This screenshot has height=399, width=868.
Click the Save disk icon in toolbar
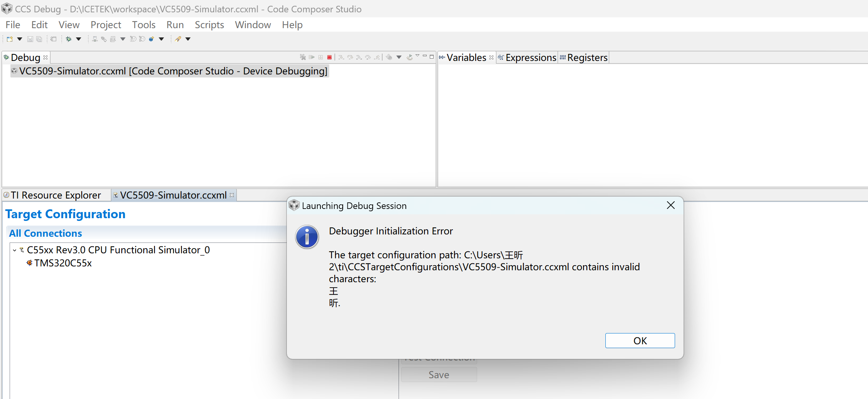click(x=30, y=39)
